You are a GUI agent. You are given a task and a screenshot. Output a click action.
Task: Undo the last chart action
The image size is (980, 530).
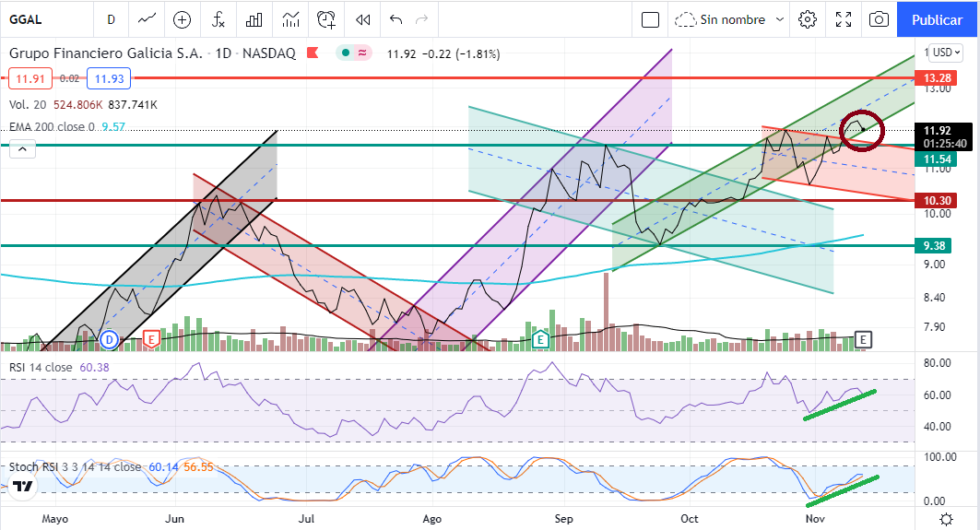coord(396,19)
